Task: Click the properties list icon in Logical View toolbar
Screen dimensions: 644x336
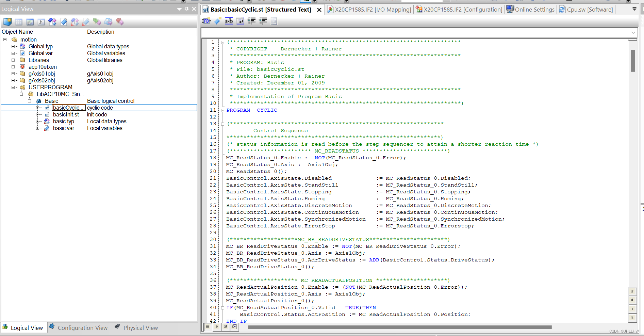Action: click(30, 22)
